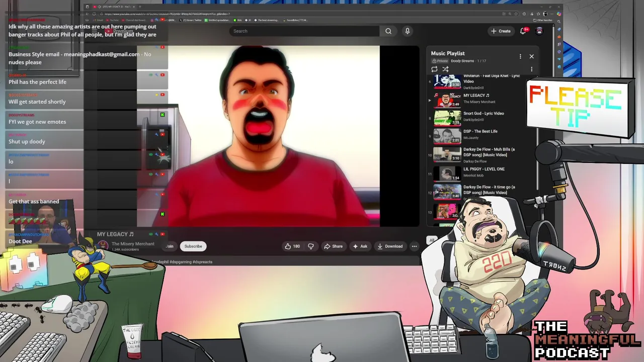This screenshot has width=644, height=362.
Task: Open the SoundBites TTS bookmark
Action: point(296,20)
